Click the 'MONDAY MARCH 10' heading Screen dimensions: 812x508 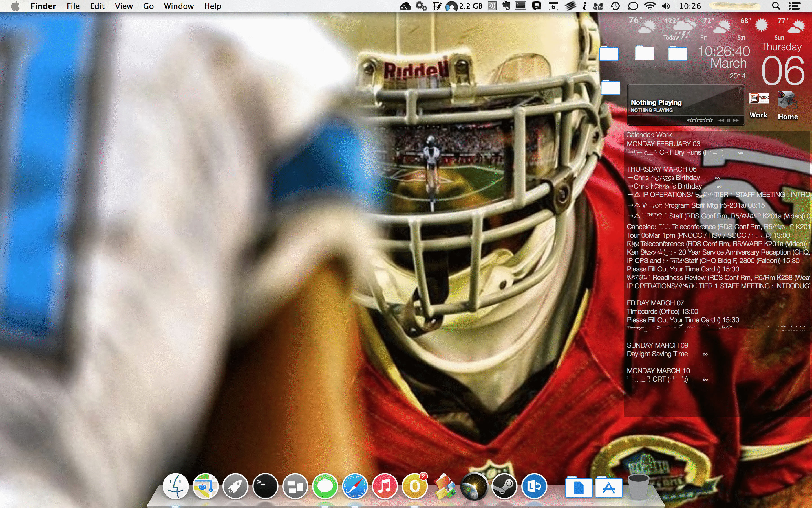pos(658,371)
